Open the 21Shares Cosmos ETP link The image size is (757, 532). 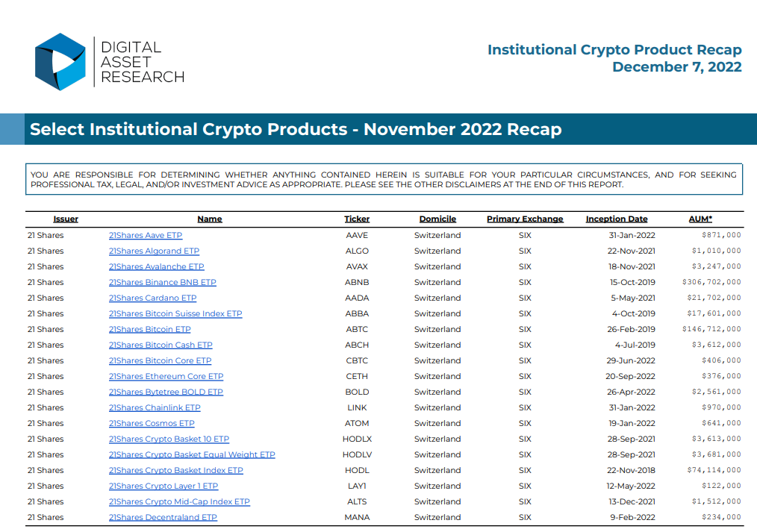coord(152,424)
